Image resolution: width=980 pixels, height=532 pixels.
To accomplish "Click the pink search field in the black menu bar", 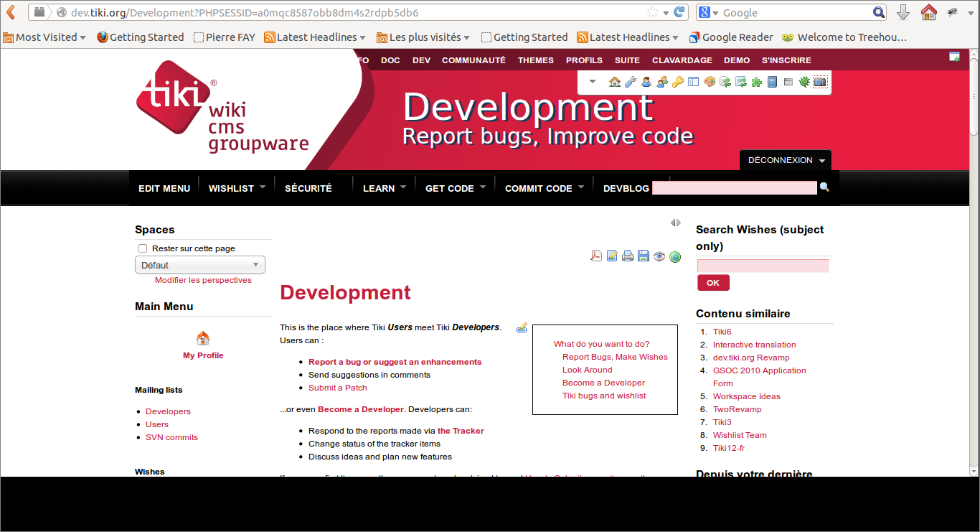I will (x=734, y=188).
